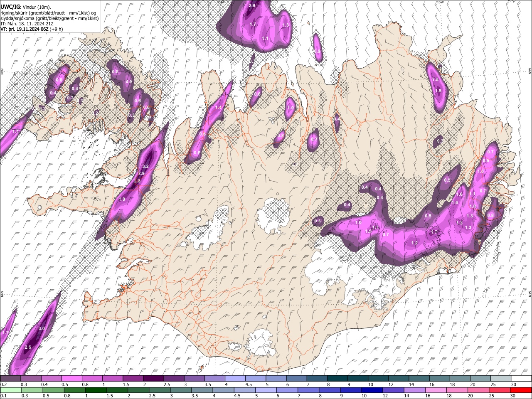532x399 pixels.
Task: Click the dark teal snow legend swatch at 8
Action: pyautogui.click(x=337, y=379)
